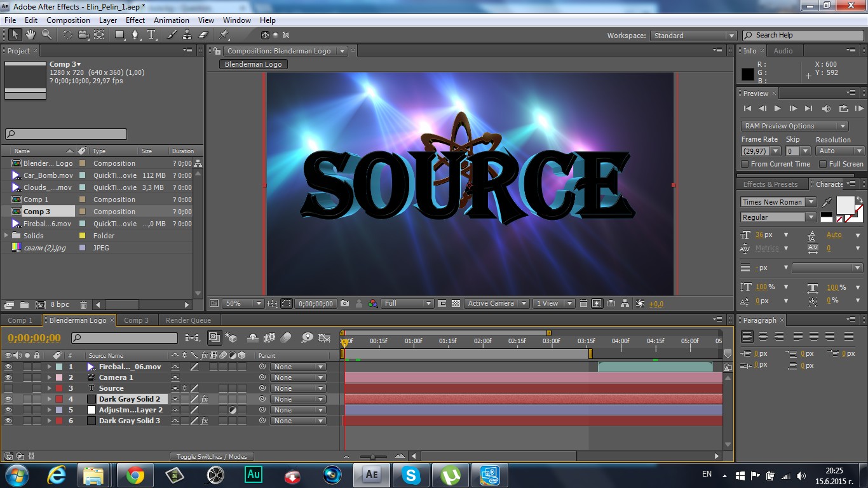The image size is (868, 488).
Task: Open RAM Preview Options button
Action: [x=794, y=126]
